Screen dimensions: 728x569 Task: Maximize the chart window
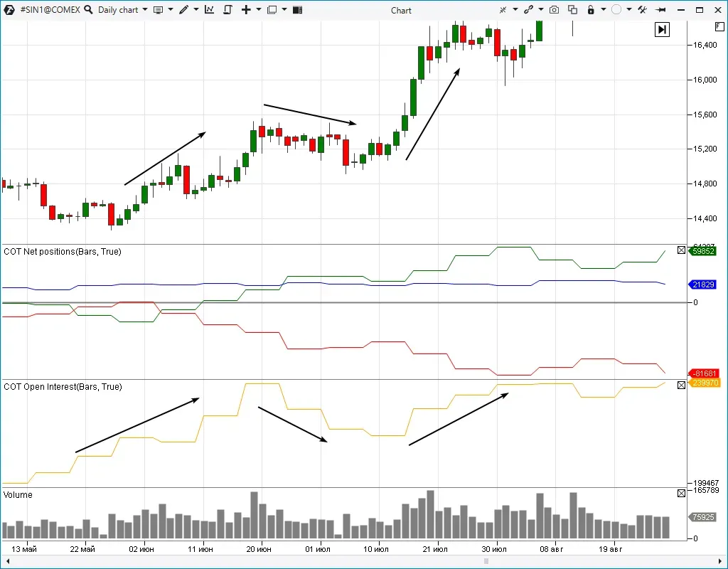point(700,10)
